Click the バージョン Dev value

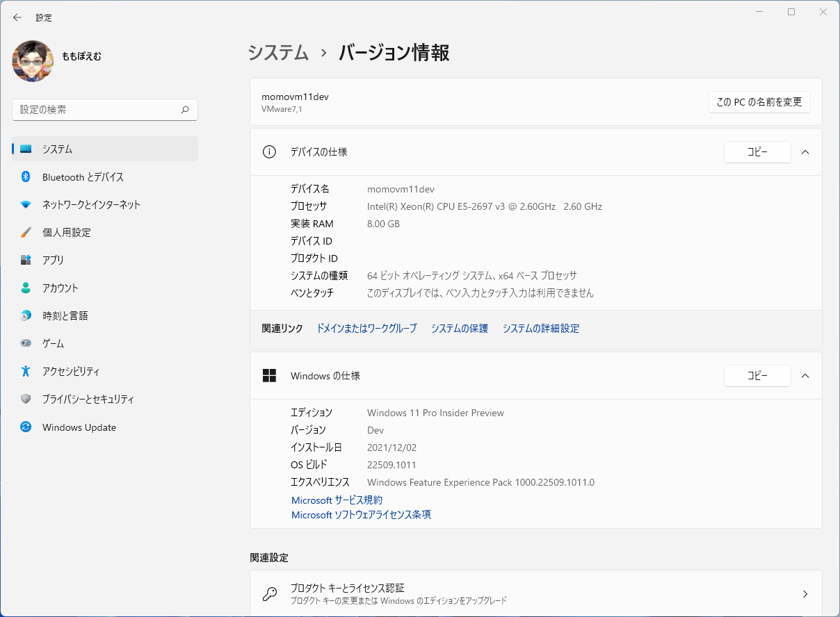click(375, 430)
